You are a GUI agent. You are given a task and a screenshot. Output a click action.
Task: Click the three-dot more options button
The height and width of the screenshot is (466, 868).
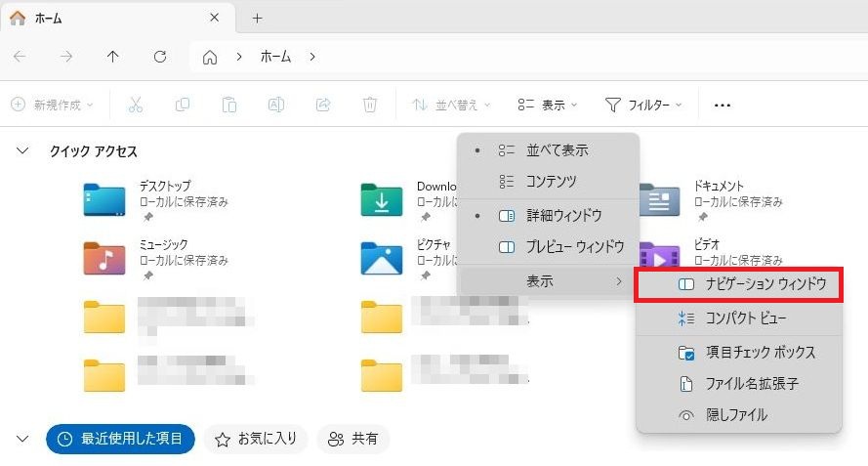723,105
